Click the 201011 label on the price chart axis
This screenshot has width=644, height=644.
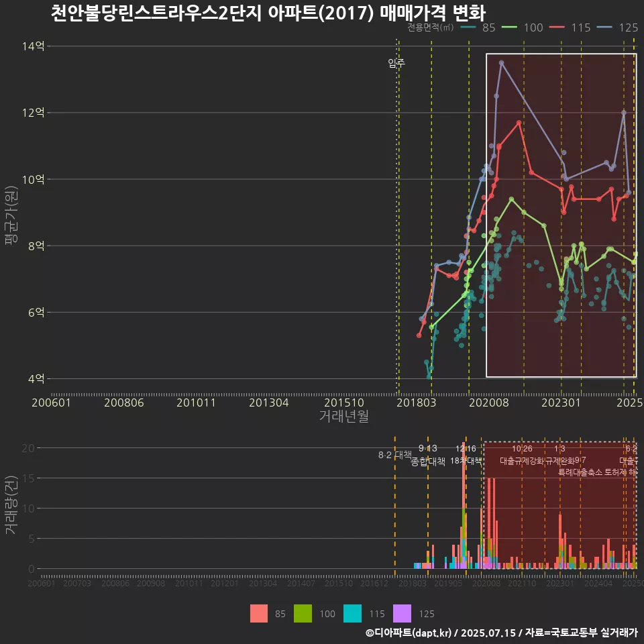(x=197, y=402)
